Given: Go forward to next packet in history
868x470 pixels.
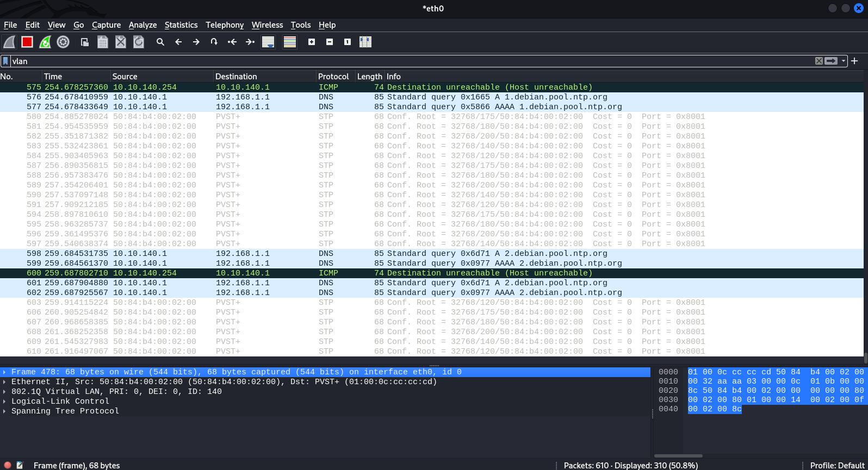Looking at the screenshot, I should coord(196,42).
